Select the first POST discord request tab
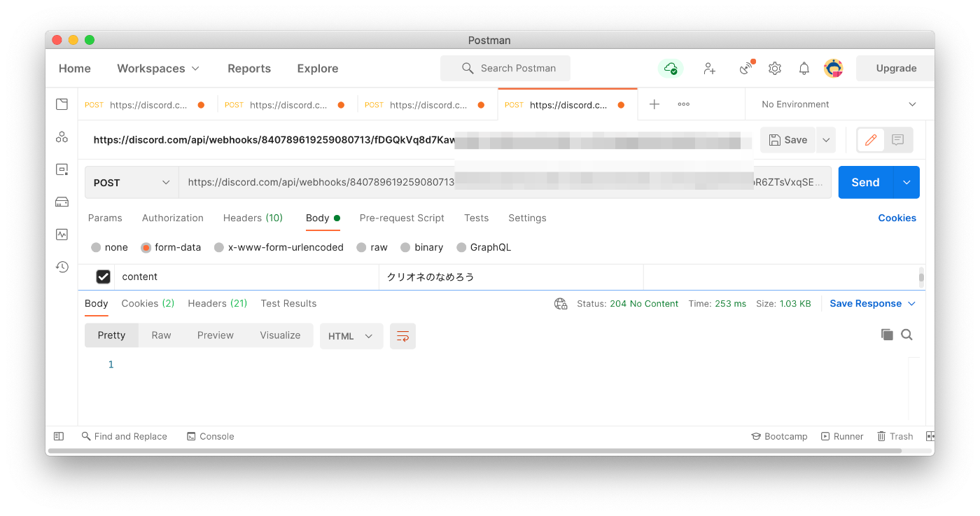Viewport: 980px width, 516px height. point(148,105)
